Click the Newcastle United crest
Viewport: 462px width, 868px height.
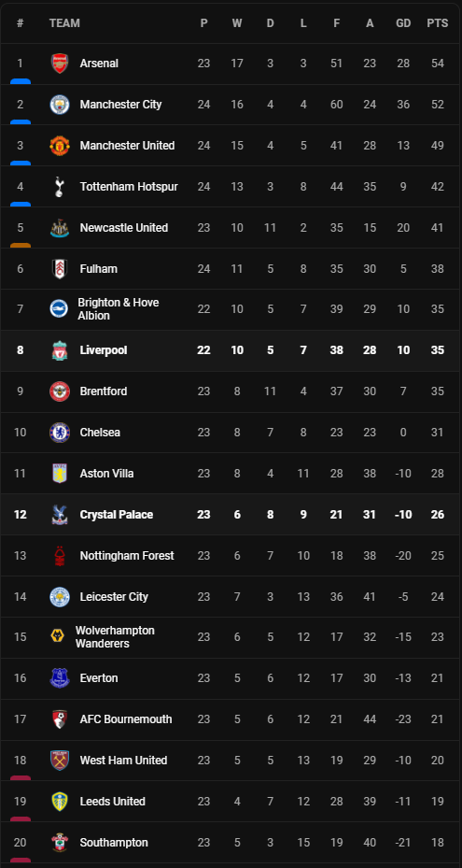[59, 228]
